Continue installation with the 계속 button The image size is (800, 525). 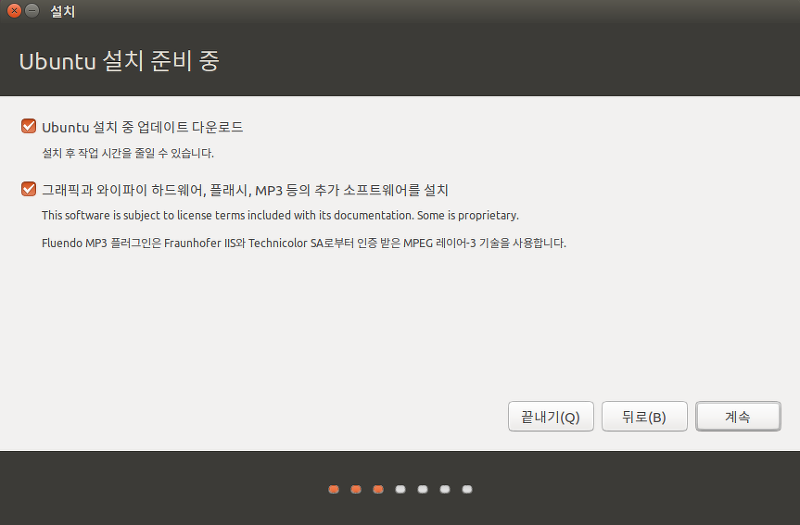pyautogui.click(x=738, y=416)
